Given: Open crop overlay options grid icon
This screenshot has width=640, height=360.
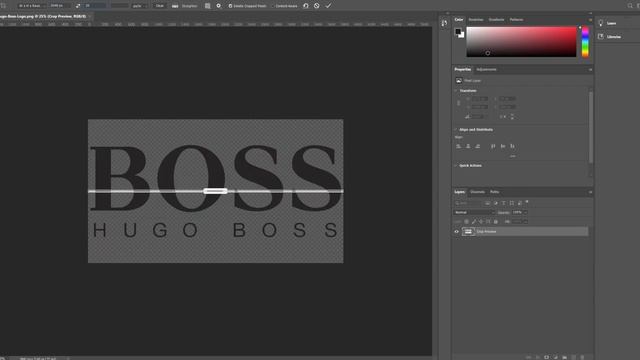Looking at the screenshot, I should (x=207, y=6).
